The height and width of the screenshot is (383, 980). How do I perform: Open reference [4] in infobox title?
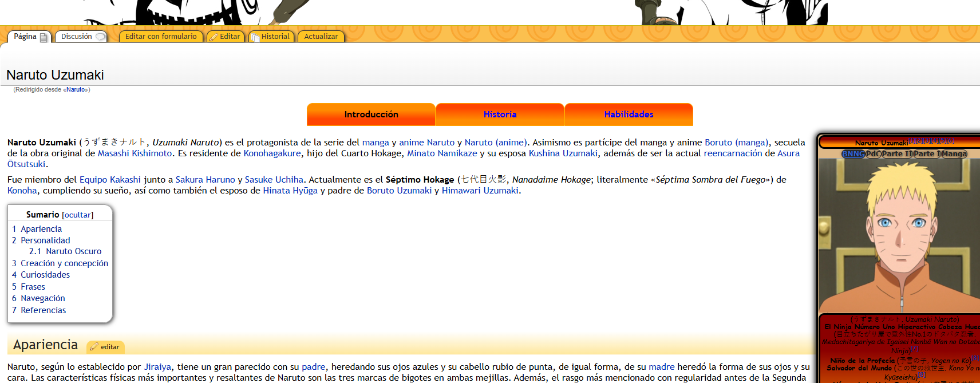point(935,141)
